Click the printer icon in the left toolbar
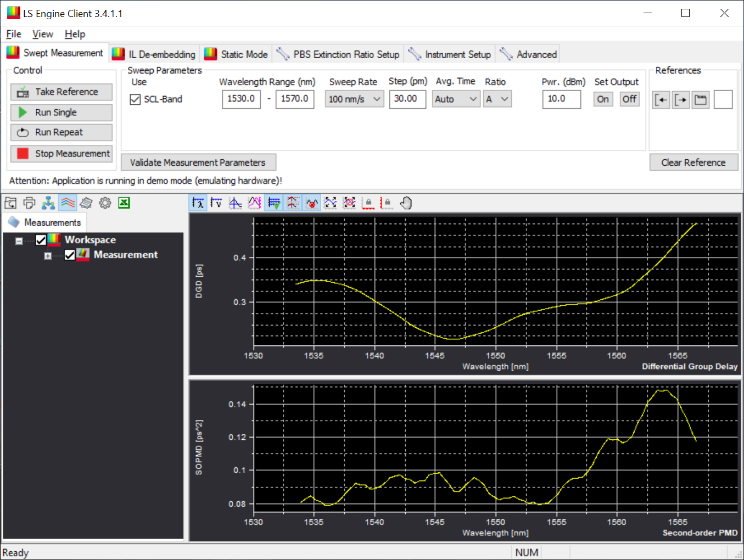Image resolution: width=744 pixels, height=560 pixels. [x=30, y=203]
